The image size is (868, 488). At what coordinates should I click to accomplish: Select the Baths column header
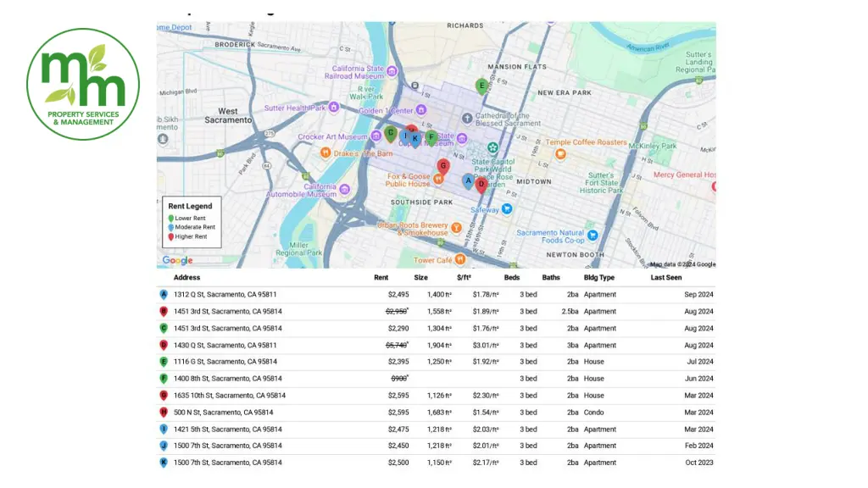[551, 278]
